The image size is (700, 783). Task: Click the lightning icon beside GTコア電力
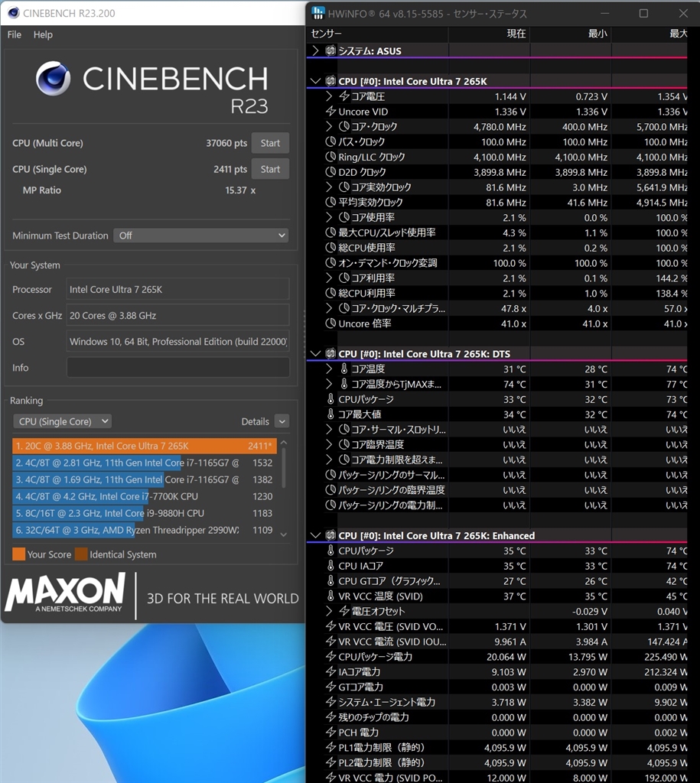[330, 687]
